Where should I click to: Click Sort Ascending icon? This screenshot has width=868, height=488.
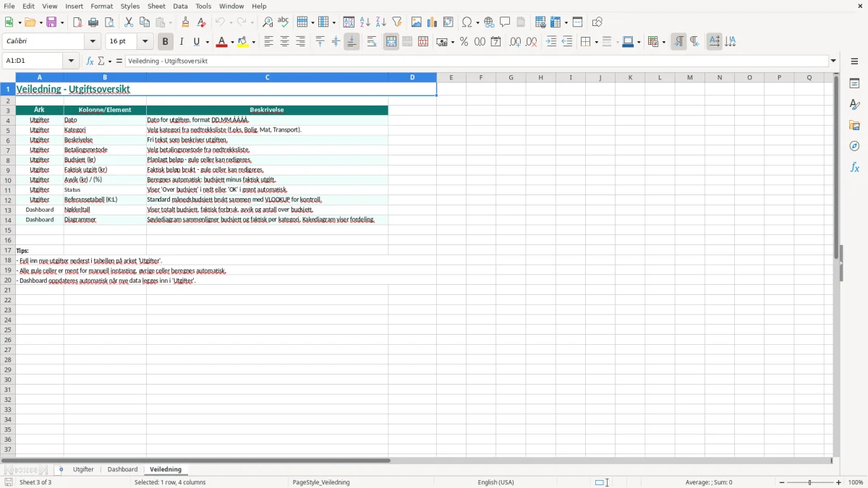point(365,22)
